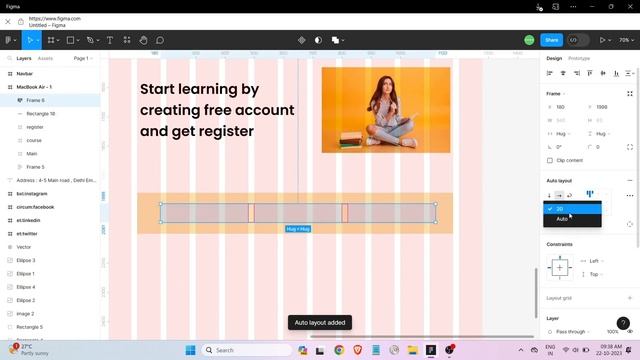The image size is (640, 360).
Task: Open Windows Start menu
Action: click(x=190, y=350)
